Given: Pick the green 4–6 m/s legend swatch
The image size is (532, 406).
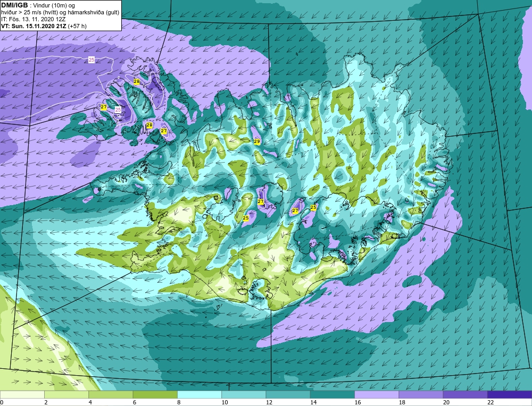Looking at the screenshot, I should [x=111, y=394].
